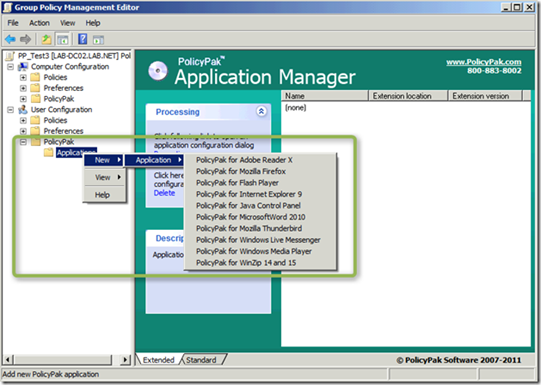Image resolution: width=541 pixels, height=385 pixels.
Task: Choose PolicyPak for Windows Media Player
Action: pos(260,251)
